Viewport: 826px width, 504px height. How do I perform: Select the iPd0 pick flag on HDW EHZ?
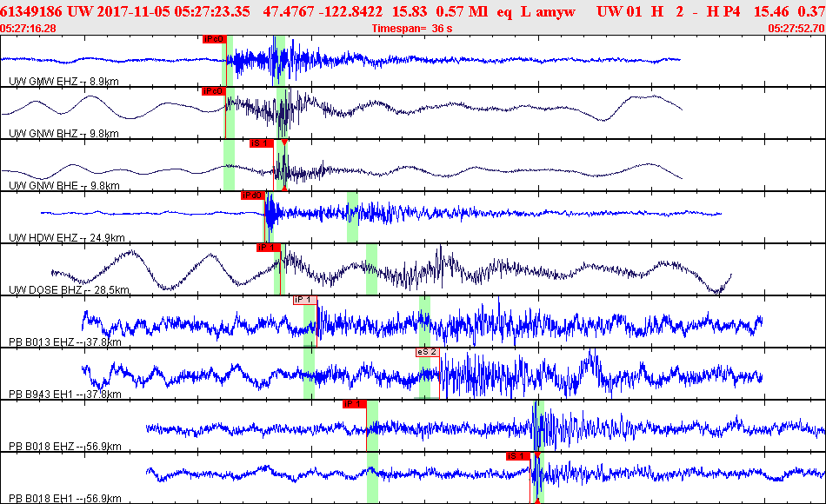(252, 196)
